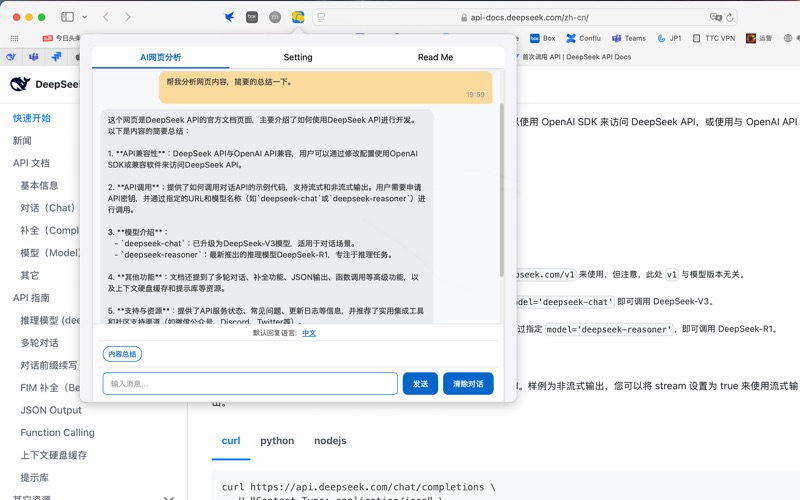This screenshot has height=500, width=800.
Task: Click the DeepSeek whale logo
Action: click(20, 85)
